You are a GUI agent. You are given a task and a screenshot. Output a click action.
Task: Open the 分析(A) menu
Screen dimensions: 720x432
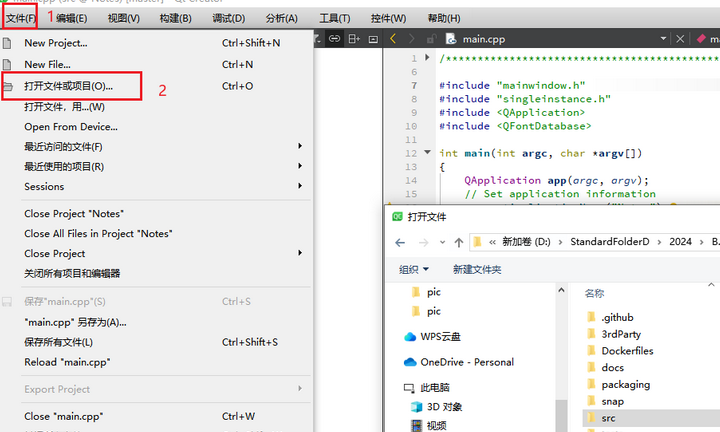(281, 18)
